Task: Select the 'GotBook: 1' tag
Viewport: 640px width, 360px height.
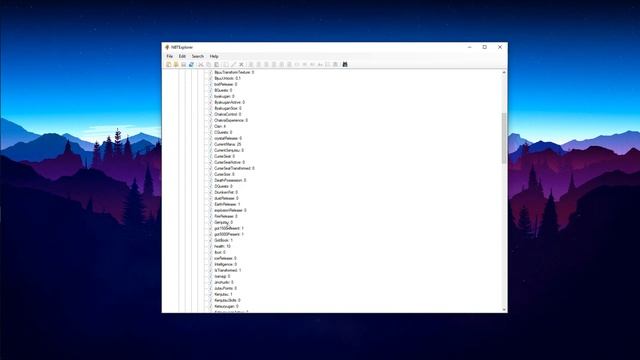Action: [x=223, y=240]
